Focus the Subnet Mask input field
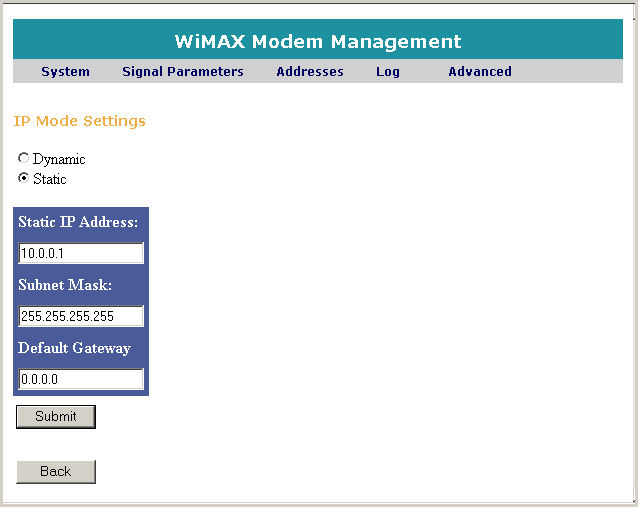The height and width of the screenshot is (507, 638). [81, 317]
